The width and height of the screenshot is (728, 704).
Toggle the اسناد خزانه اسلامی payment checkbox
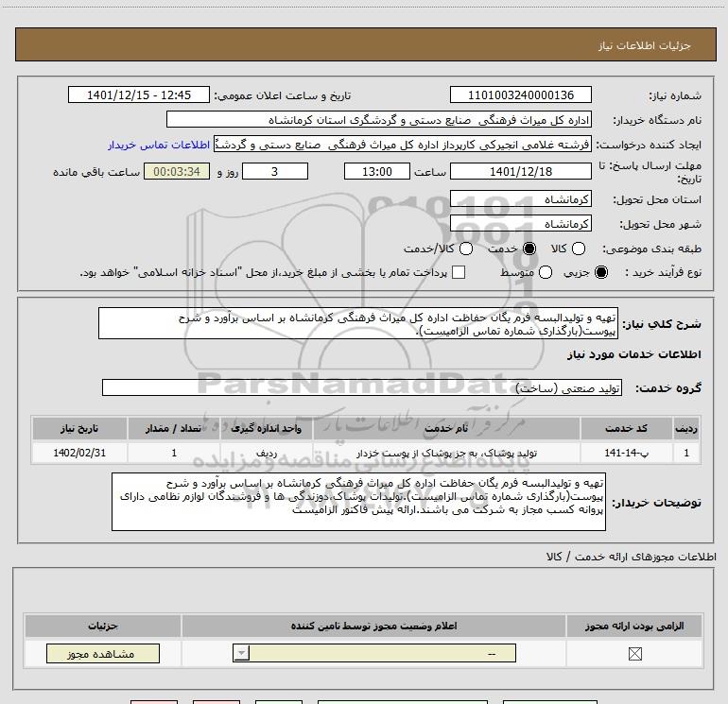click(459, 272)
